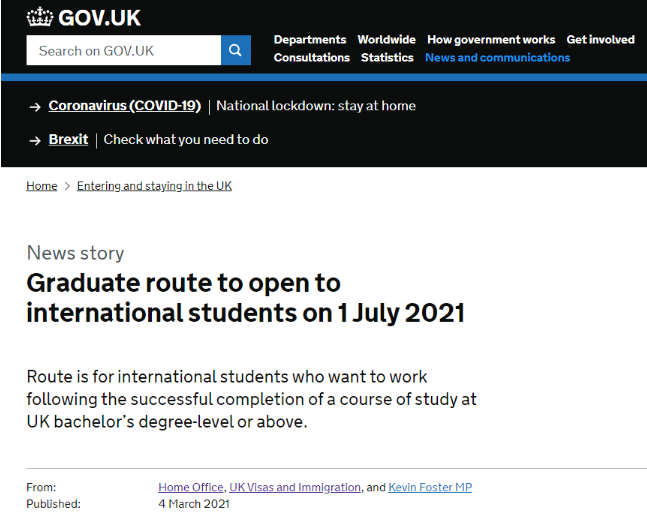The height and width of the screenshot is (525, 647).
Task: Open UK Visas and Immigration link
Action: pyautogui.click(x=295, y=487)
